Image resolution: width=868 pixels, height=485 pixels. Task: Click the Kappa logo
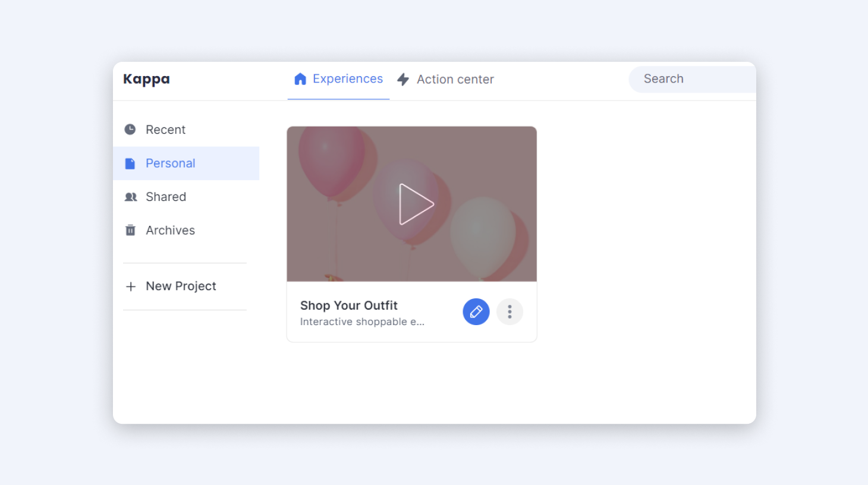[146, 79]
